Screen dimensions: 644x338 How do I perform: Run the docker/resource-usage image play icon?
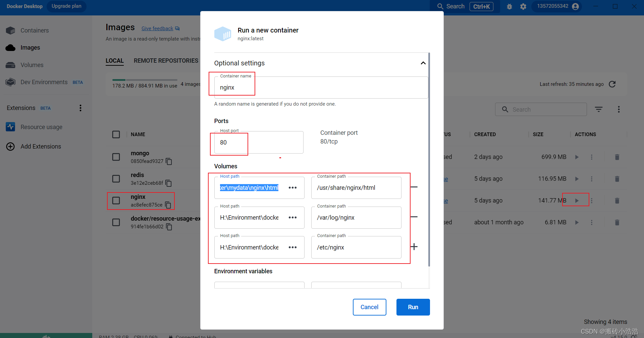577,222
